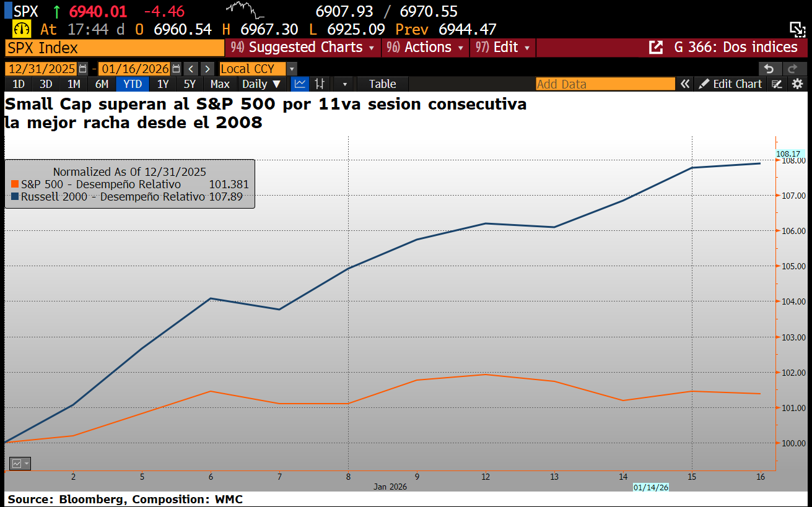Click the Russell 2000 value 107.89
Image resolution: width=812 pixels, height=507 pixels.
225,197
